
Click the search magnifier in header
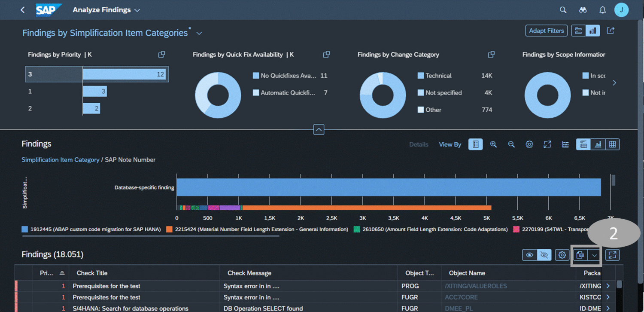[x=563, y=10]
